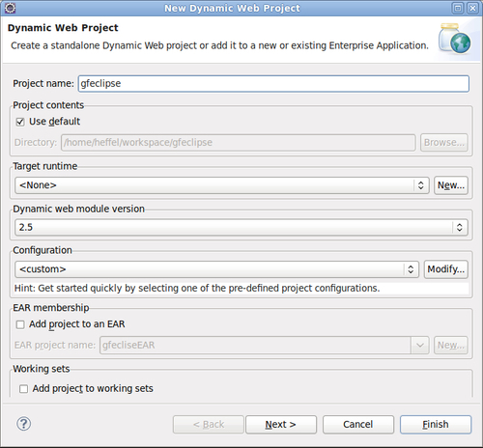This screenshot has width=483, height=448.
Task: Close the New Dynamic Web Project dialog
Action: coord(472,8)
